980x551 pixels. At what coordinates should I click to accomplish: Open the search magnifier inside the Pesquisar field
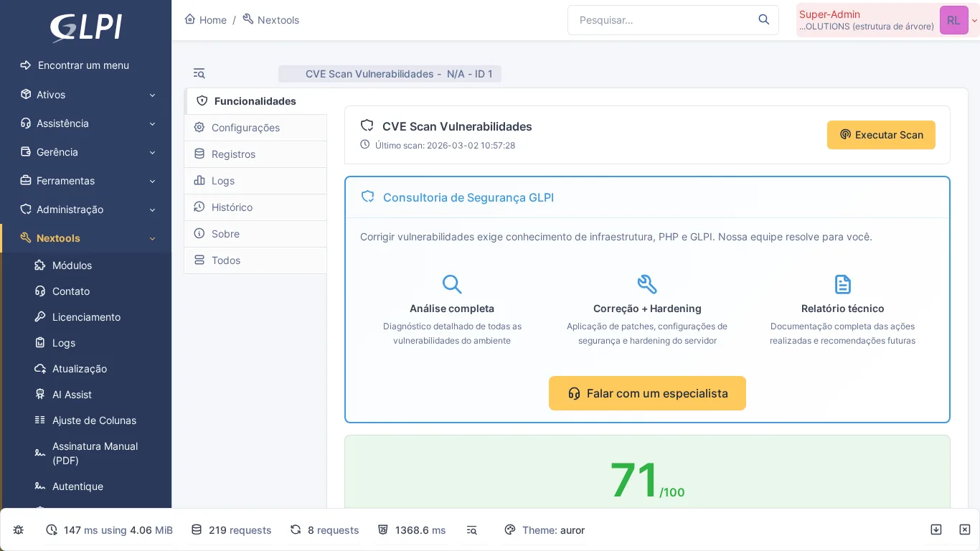tap(763, 20)
